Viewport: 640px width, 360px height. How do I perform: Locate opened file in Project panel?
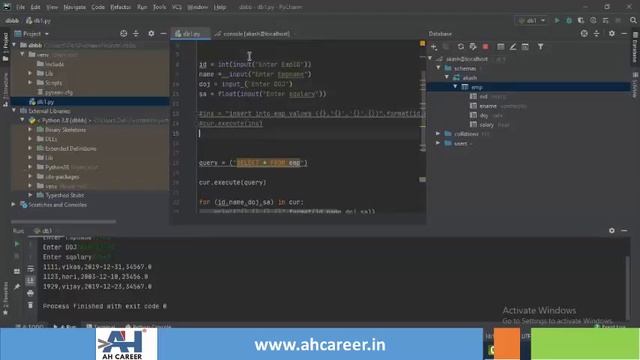[124, 33]
